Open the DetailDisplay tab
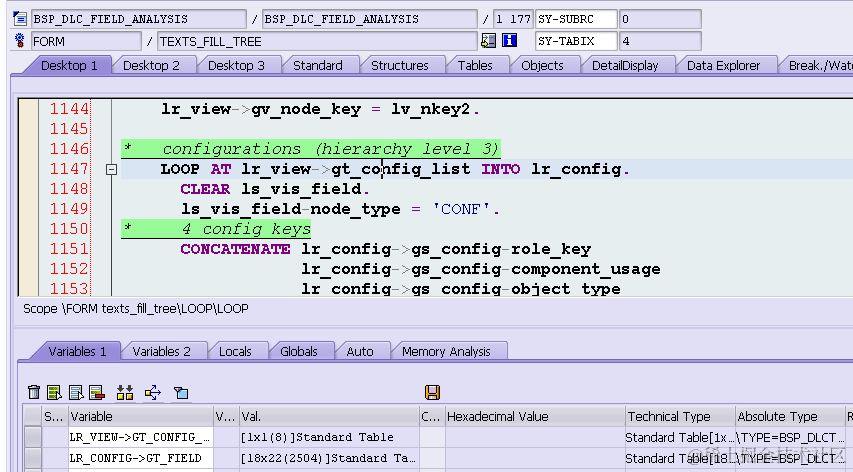The image size is (853, 472). pyautogui.click(x=625, y=65)
